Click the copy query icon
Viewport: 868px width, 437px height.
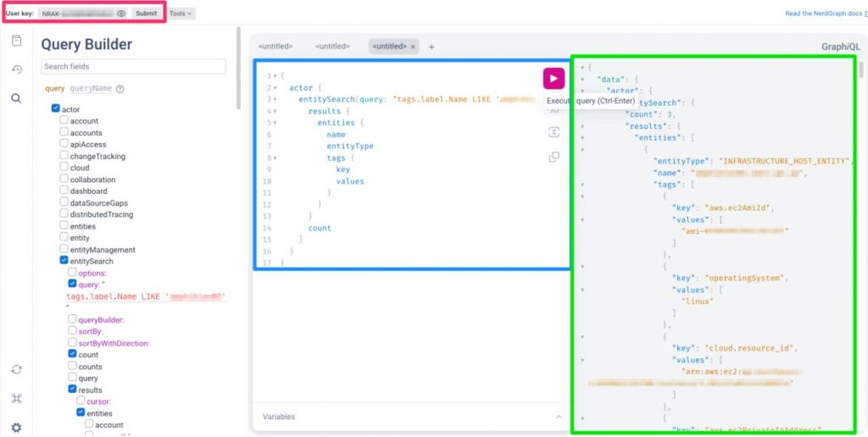coord(554,157)
